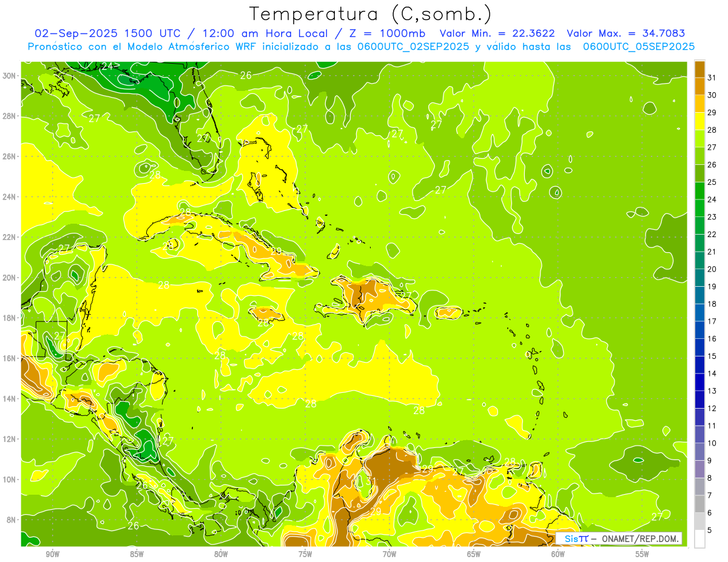Viewport: 728px width, 562px height.
Task: Click the "10N" latitude axis label
Action: click(x=9, y=480)
